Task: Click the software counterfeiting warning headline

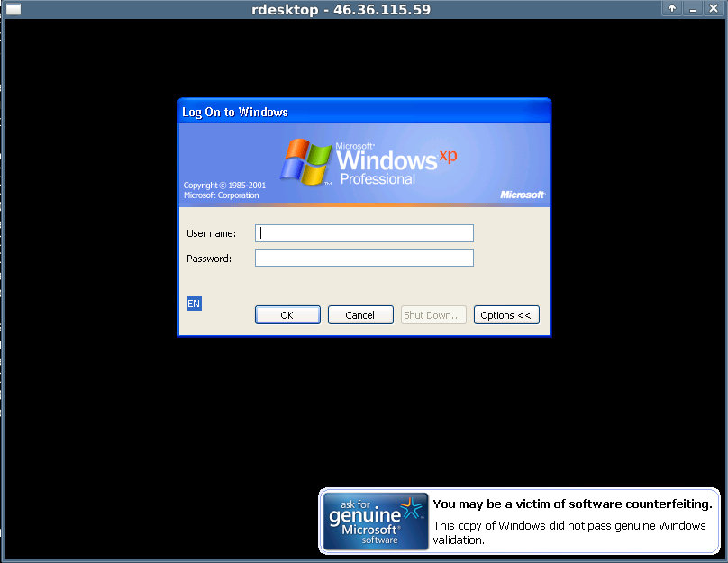Action: click(x=572, y=504)
